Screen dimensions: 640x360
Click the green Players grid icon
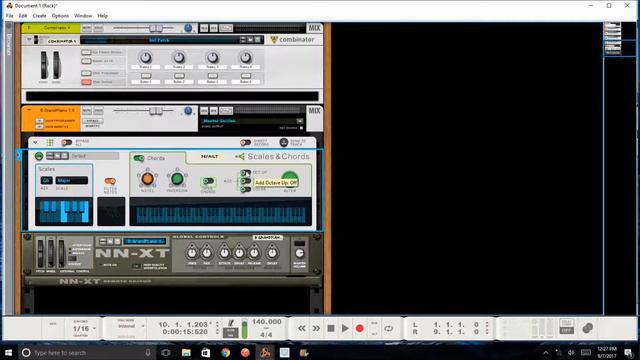(x=50, y=142)
